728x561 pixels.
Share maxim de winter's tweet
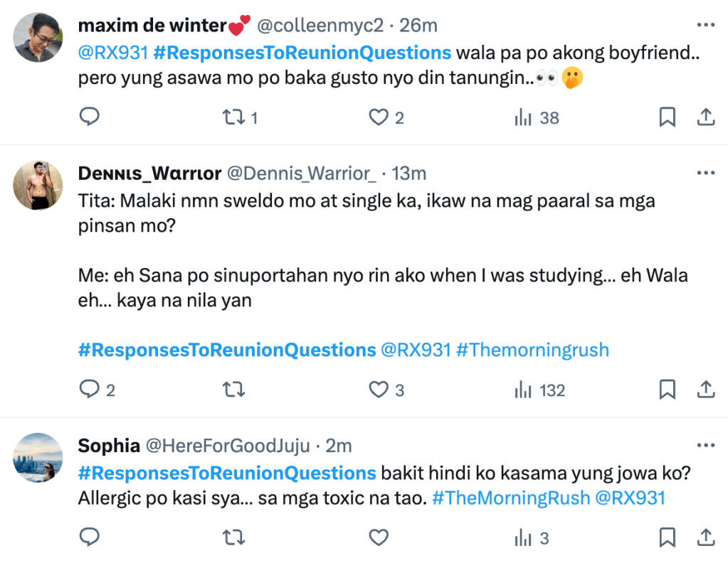tap(705, 117)
